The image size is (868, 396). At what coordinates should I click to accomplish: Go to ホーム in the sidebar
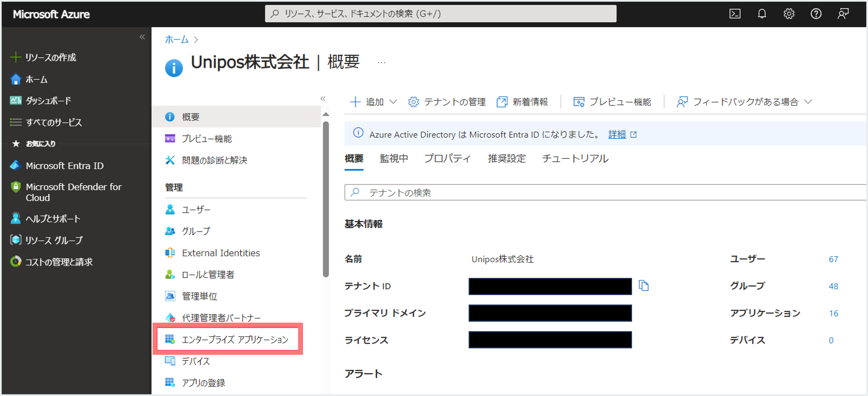click(x=36, y=80)
